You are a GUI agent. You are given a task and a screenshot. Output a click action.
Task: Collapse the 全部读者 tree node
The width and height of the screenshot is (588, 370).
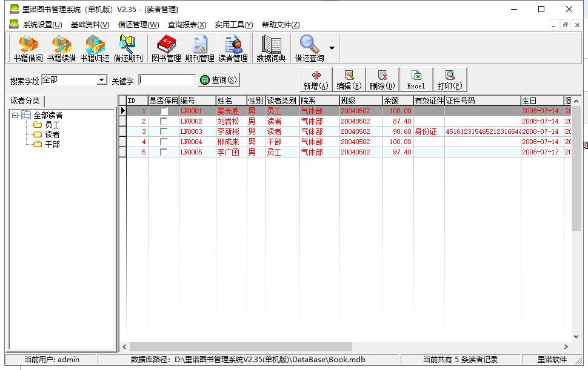[15, 115]
